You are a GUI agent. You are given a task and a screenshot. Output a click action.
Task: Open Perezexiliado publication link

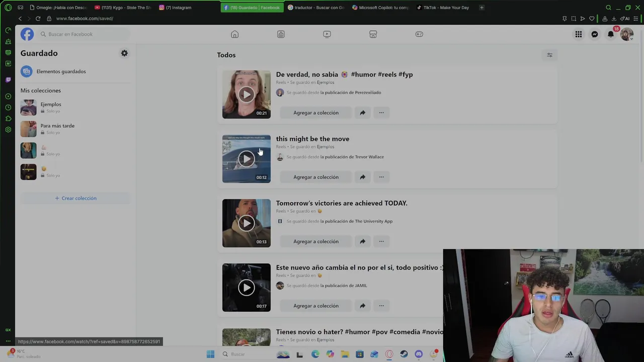pos(351,93)
